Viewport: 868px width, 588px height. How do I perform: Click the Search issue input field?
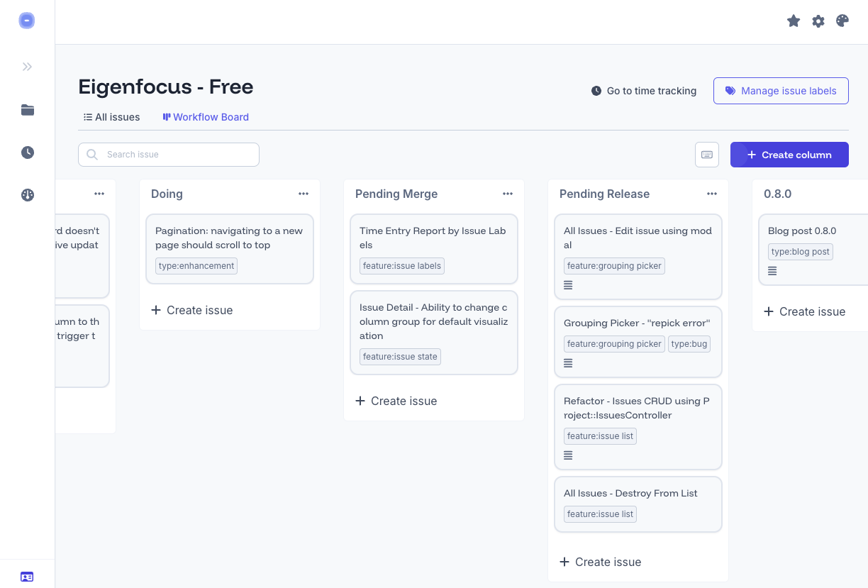(169, 155)
